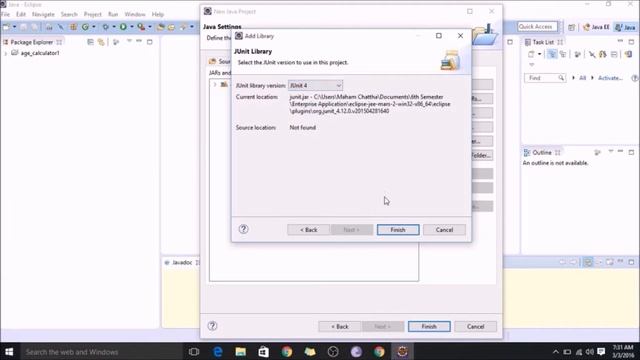The width and height of the screenshot is (640, 360).
Task: Toggle Categorized view in Task List
Action: tap(552, 54)
